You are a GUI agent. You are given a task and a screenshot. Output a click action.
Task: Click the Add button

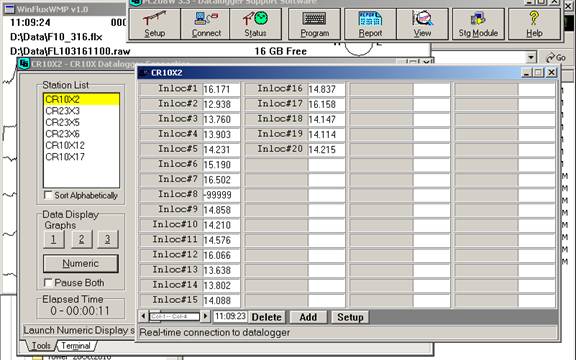tap(308, 317)
